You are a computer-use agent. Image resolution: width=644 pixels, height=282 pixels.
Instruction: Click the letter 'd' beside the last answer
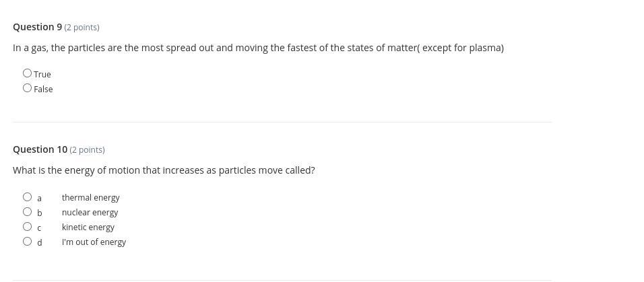(x=40, y=242)
